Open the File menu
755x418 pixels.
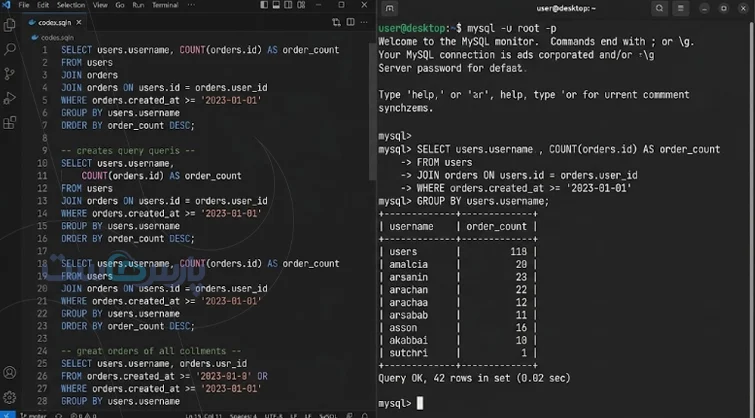coord(24,5)
